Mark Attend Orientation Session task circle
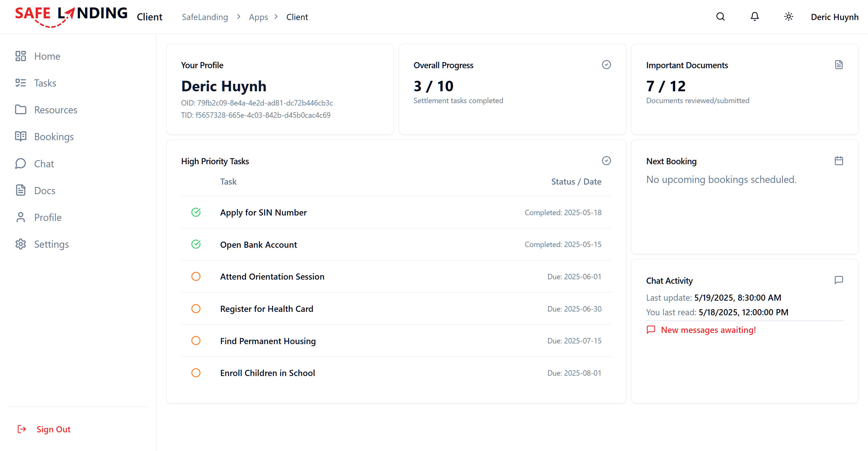 196,277
